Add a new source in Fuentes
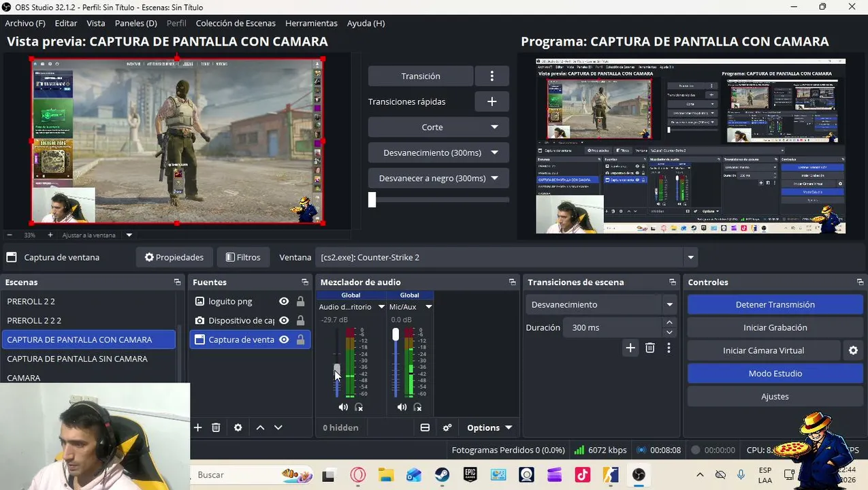This screenshot has height=490, width=868. pos(197,427)
